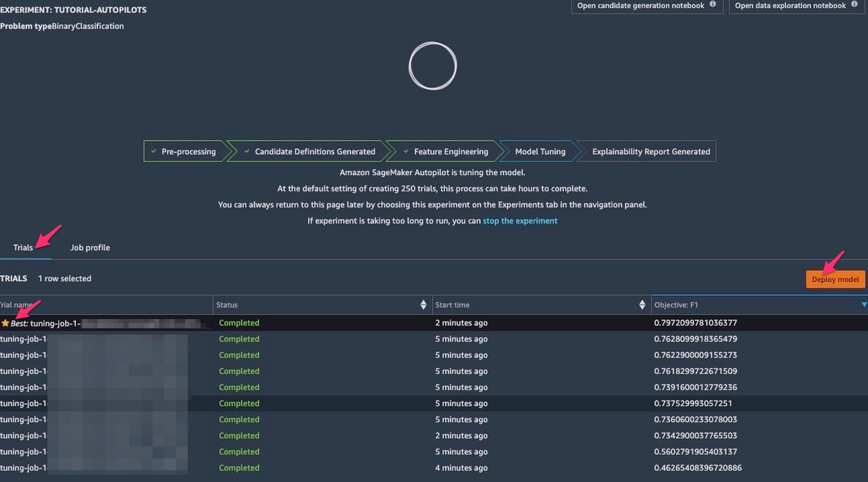Switch to the Trials tab
Screen dimensions: 868x482
23,247
